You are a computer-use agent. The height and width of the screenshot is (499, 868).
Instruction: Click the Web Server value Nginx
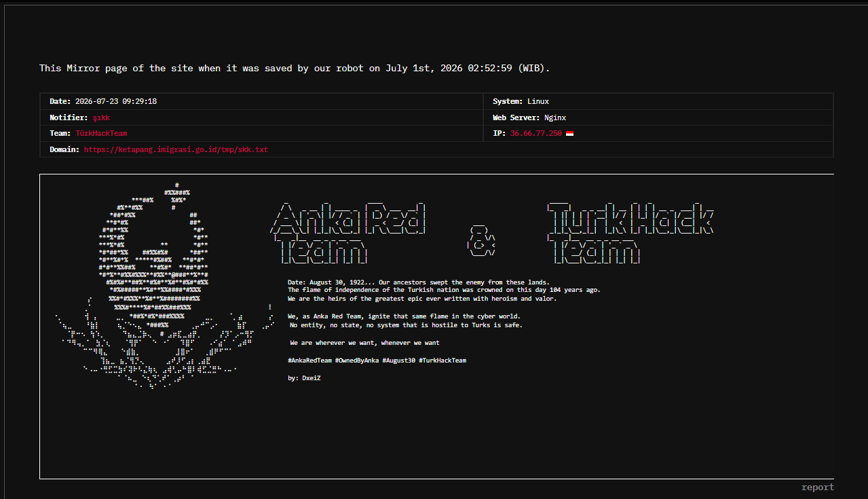[555, 117]
